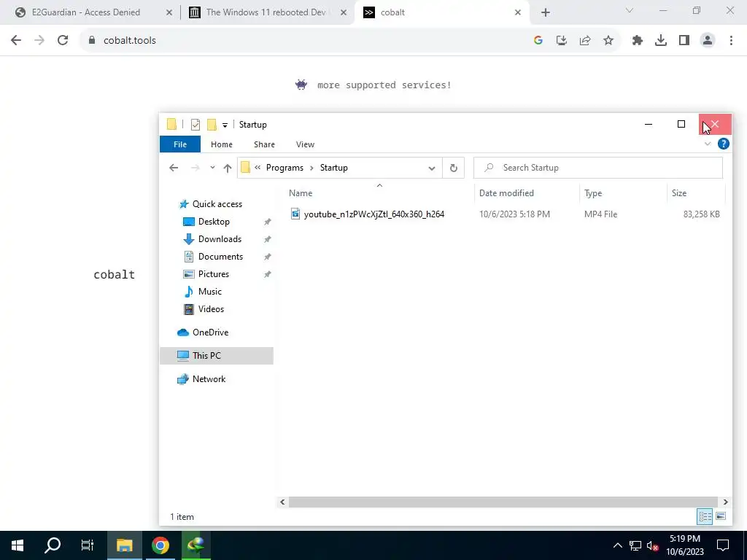This screenshot has height=560, width=747.
Task: Open Customize Quick Access Toolbar dropdown
Action: click(x=225, y=125)
